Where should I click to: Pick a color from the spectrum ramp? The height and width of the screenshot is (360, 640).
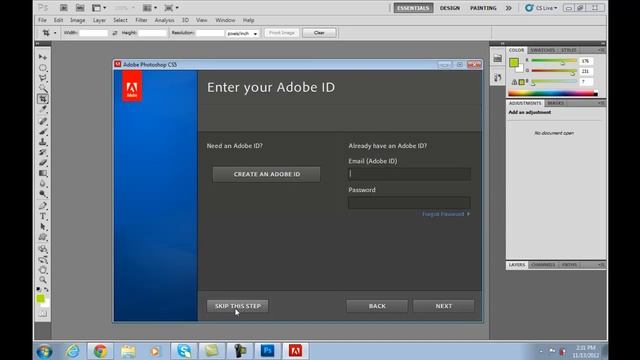tap(553, 93)
